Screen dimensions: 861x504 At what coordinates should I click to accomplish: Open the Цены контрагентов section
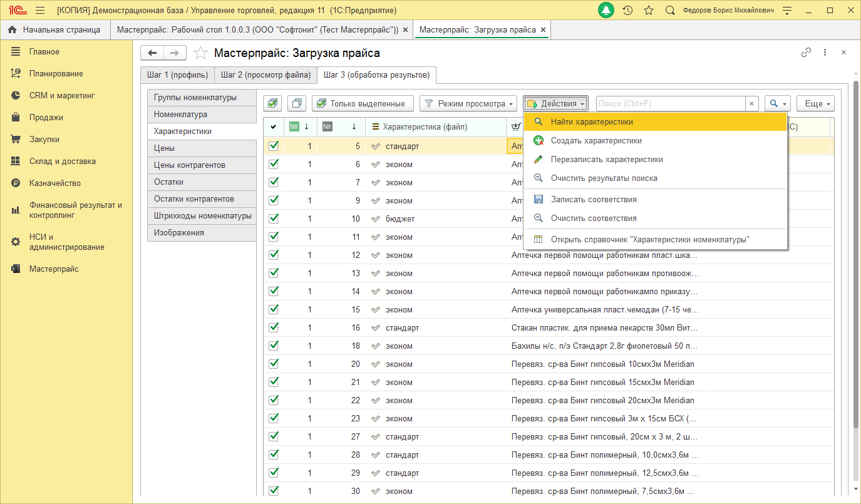pyautogui.click(x=190, y=165)
